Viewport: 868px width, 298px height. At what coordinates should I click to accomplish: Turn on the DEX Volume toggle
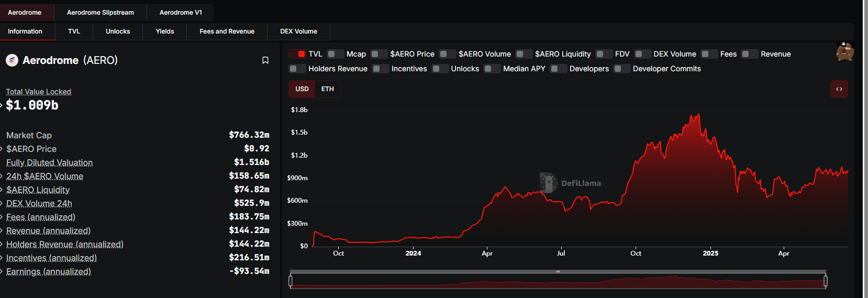643,54
